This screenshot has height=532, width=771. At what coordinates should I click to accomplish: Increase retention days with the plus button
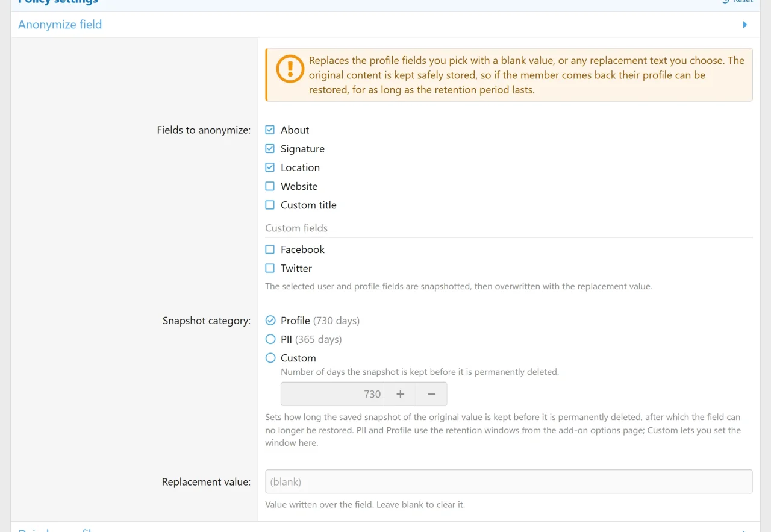pos(401,394)
